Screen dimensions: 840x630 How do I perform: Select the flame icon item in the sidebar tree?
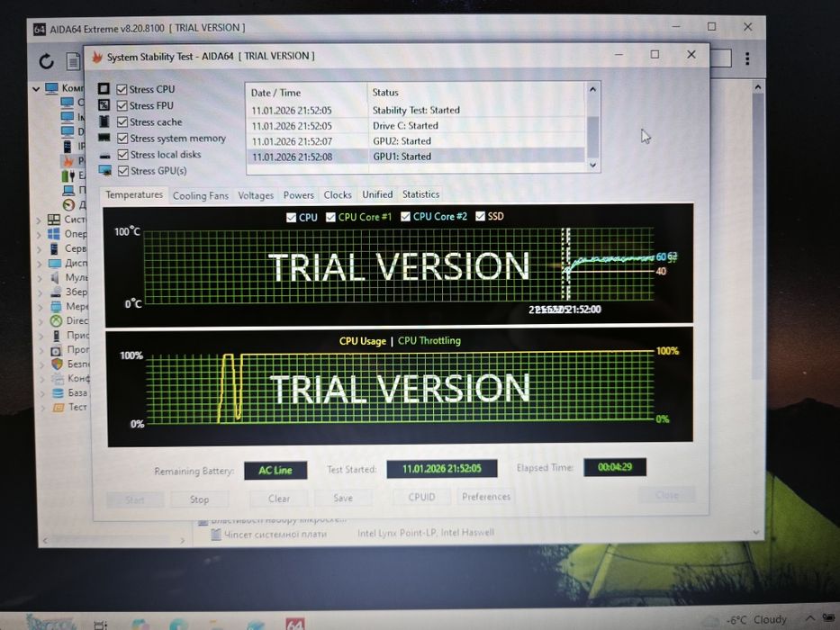(x=68, y=161)
